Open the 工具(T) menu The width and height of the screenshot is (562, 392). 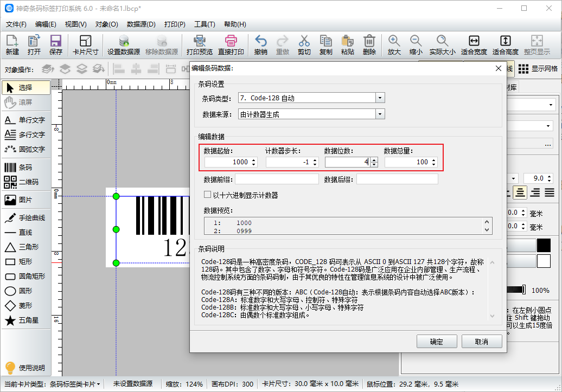pyautogui.click(x=205, y=24)
